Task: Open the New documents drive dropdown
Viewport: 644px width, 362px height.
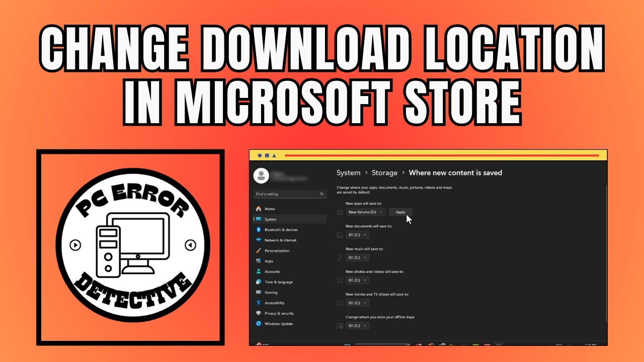Action: (358, 235)
